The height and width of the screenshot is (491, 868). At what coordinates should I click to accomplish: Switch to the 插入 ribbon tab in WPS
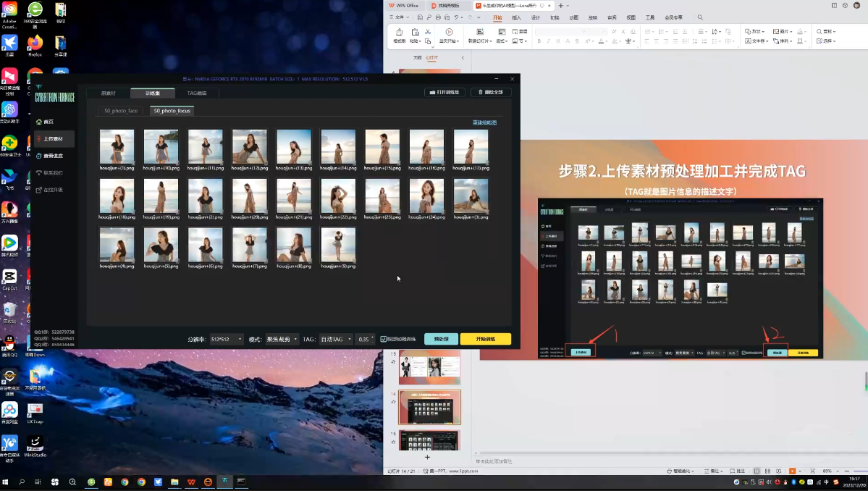pyautogui.click(x=516, y=17)
